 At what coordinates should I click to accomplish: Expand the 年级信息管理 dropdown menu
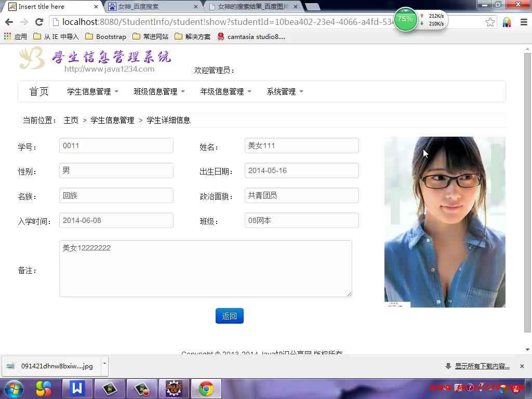pyautogui.click(x=225, y=91)
